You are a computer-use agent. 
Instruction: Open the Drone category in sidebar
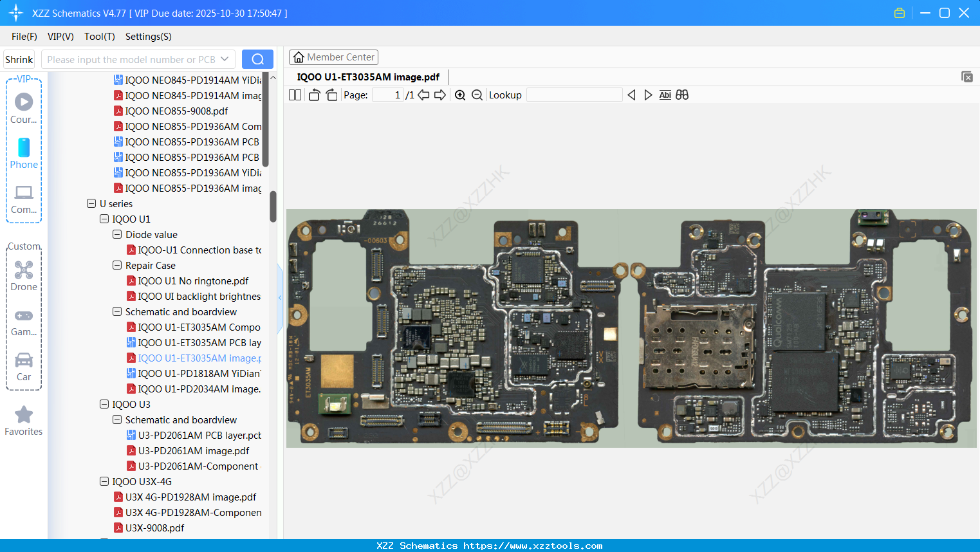pyautogui.click(x=24, y=275)
